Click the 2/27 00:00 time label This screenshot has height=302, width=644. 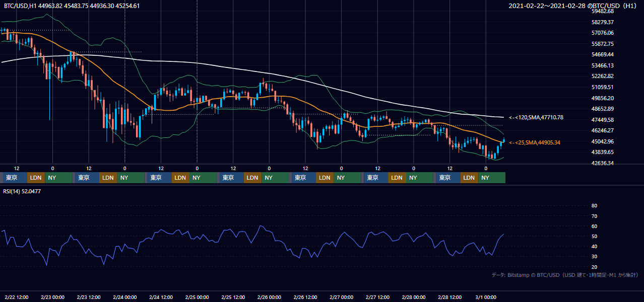(x=342, y=297)
